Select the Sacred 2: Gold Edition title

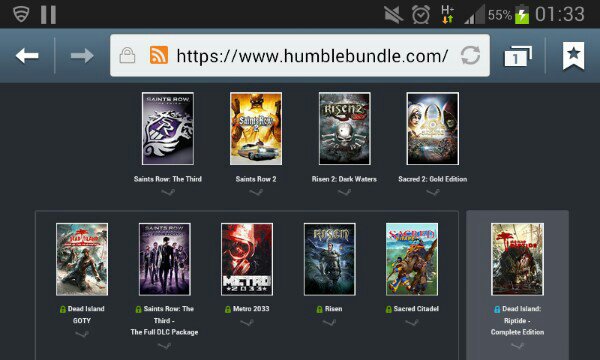(432, 179)
